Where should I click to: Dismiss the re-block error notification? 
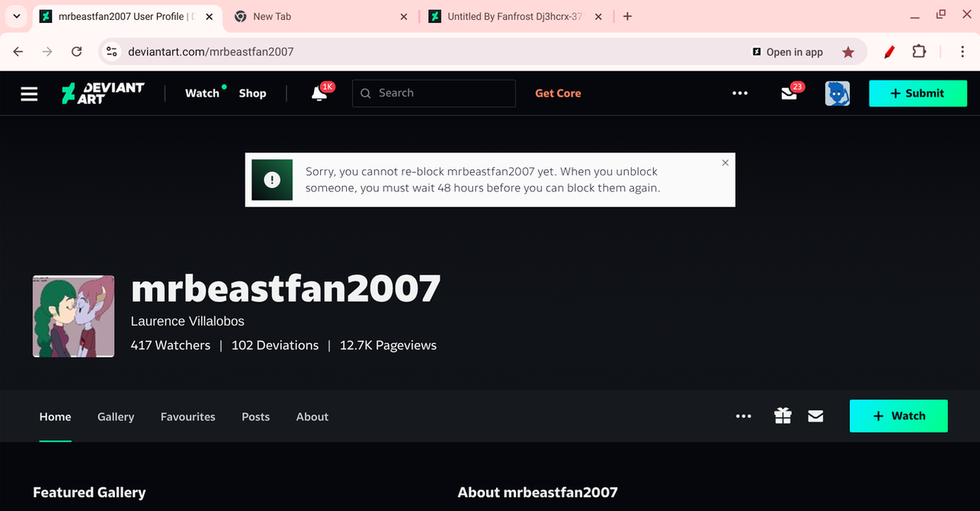pyautogui.click(x=725, y=162)
